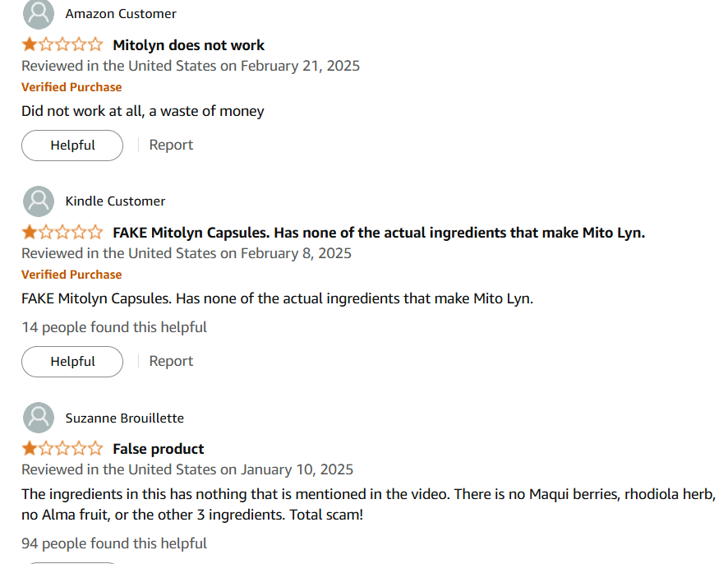The height and width of the screenshot is (564, 728).
Task: Click '94 people found this helpful' text
Action: tap(114, 543)
